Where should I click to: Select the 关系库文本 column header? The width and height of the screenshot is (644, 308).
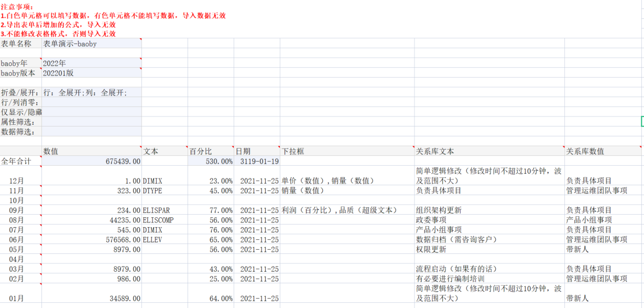(489, 151)
